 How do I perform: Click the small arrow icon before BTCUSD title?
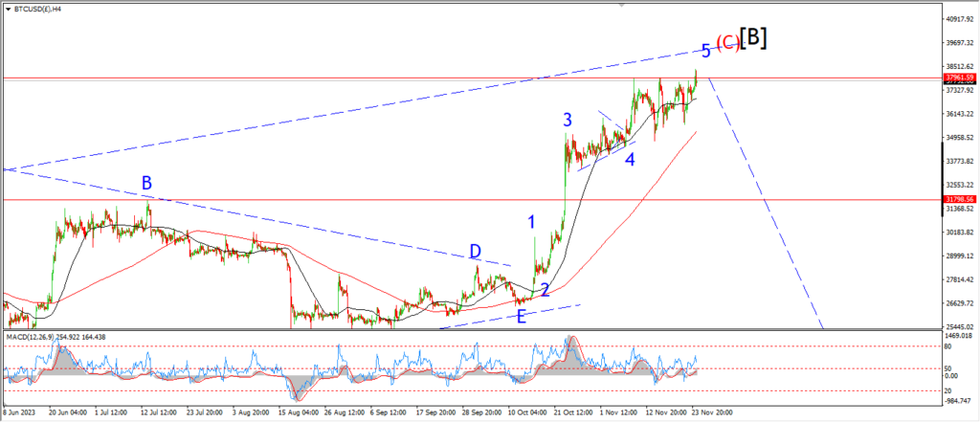7,9
